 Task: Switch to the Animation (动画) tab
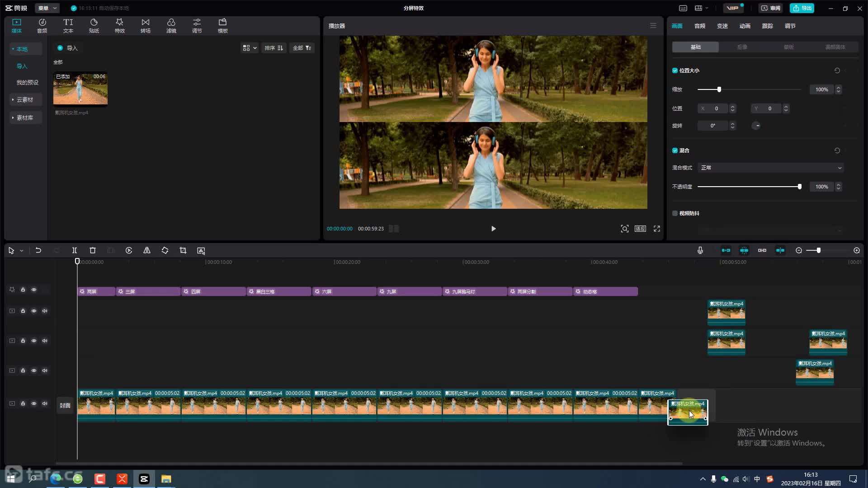click(x=745, y=26)
